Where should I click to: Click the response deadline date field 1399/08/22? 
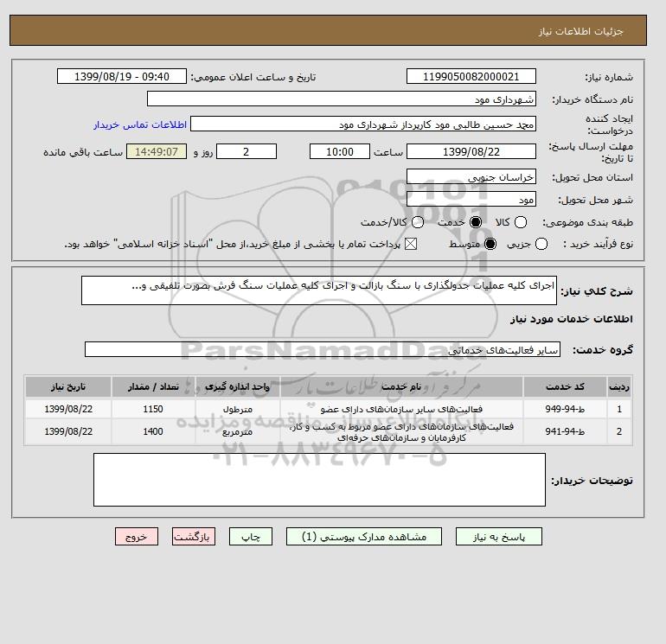(471, 151)
